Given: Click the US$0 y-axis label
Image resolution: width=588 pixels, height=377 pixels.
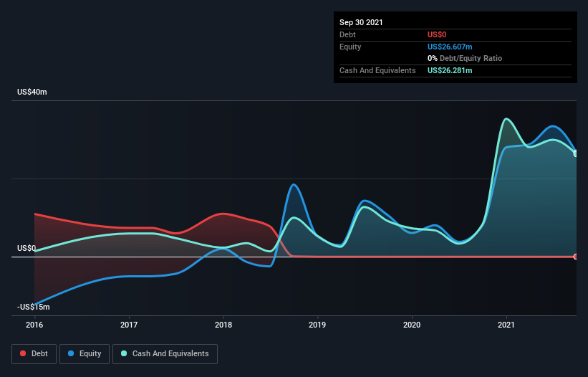Looking at the screenshot, I should 27,248.
